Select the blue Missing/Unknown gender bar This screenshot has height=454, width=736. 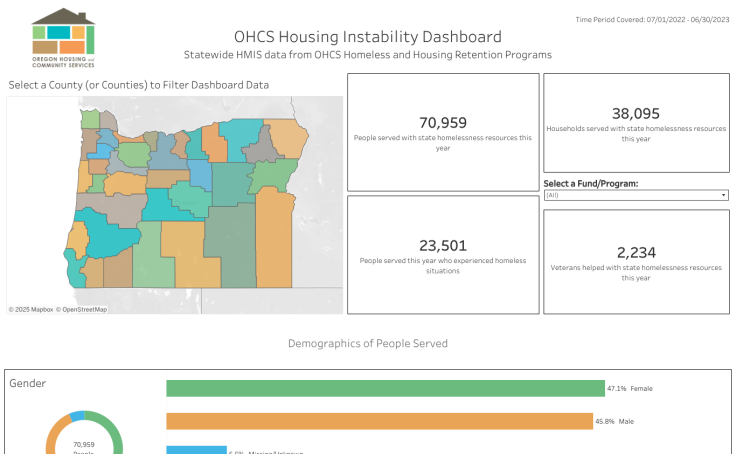tap(196, 450)
